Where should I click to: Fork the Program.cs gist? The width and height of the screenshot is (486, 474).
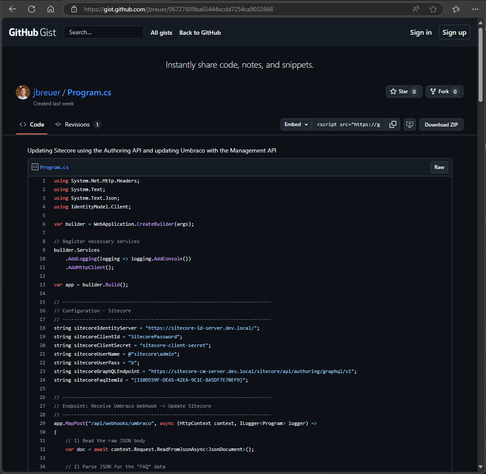click(x=444, y=91)
